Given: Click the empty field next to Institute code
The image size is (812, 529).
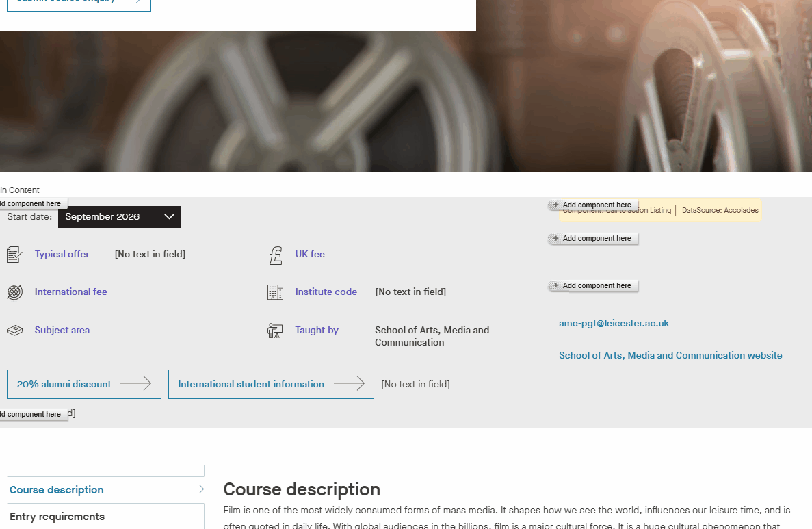Looking at the screenshot, I should coord(411,292).
